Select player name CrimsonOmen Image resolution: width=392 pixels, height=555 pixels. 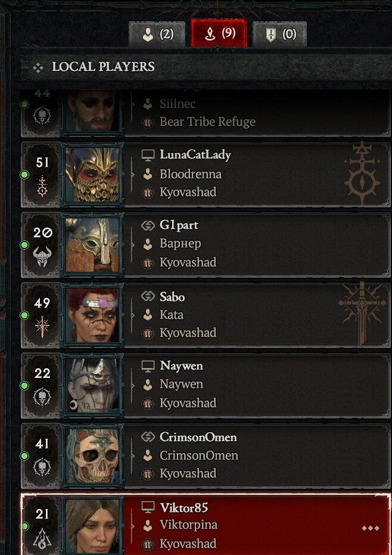[x=198, y=437]
